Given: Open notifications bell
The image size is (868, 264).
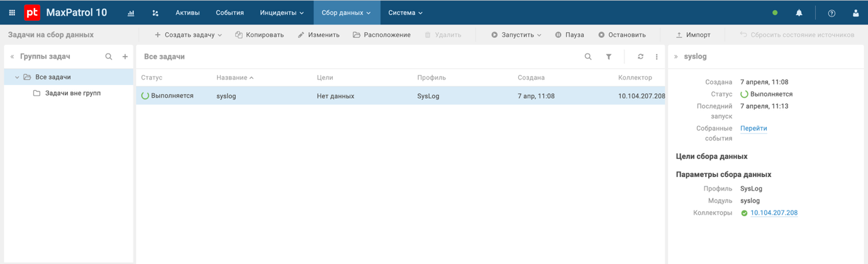Looking at the screenshot, I should (799, 13).
